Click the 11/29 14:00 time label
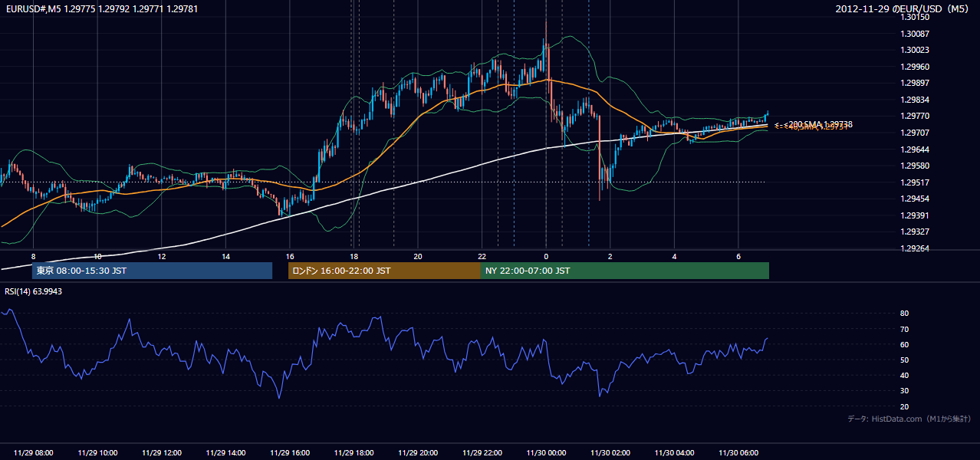Screen dimensions: 980x460 (x=225, y=453)
